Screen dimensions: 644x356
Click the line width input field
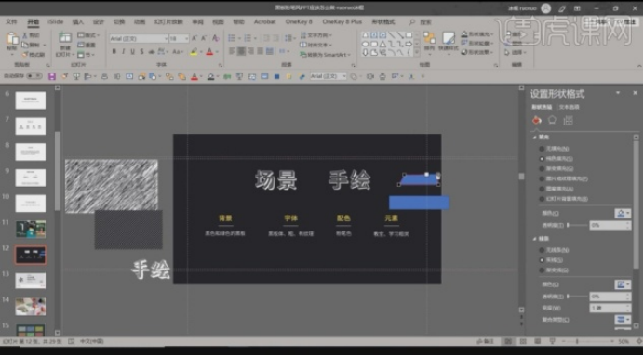(610, 308)
